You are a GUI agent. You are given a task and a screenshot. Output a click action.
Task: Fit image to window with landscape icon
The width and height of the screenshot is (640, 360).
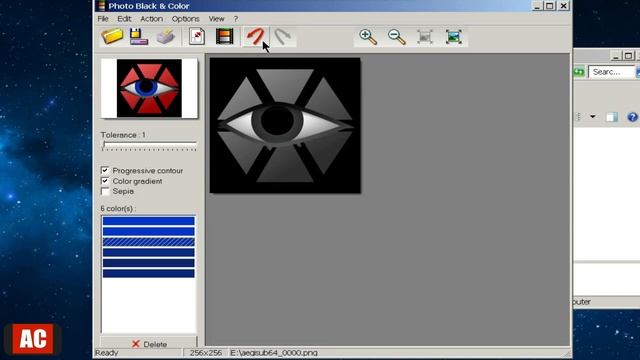click(x=454, y=37)
